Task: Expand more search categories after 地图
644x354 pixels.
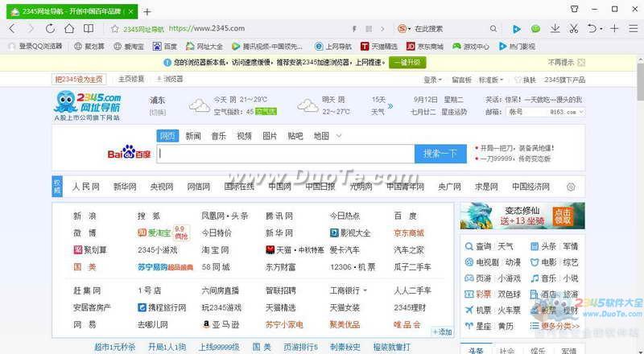Action: (x=339, y=136)
